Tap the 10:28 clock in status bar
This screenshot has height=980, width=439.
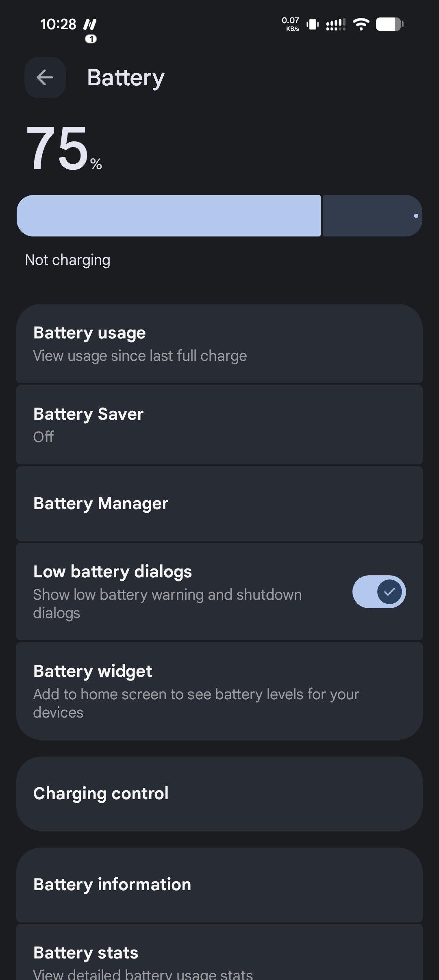pos(58,24)
